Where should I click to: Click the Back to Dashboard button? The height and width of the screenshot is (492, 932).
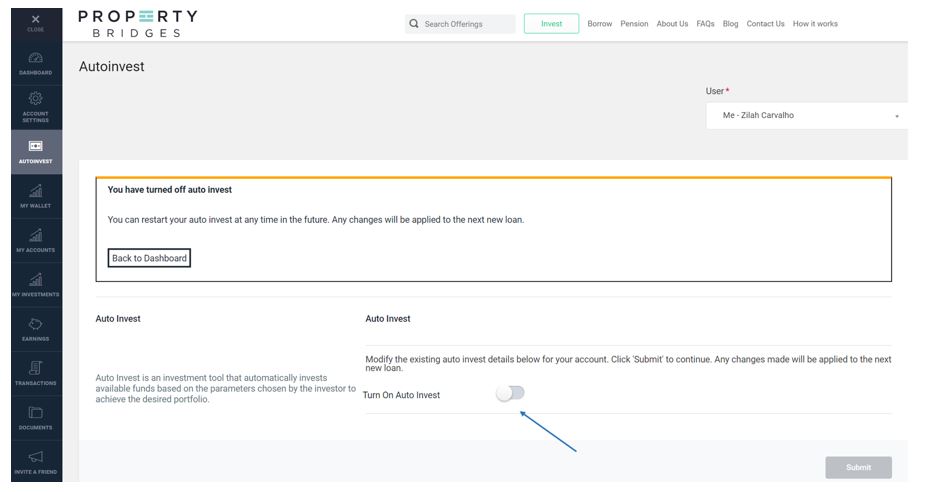pos(149,258)
